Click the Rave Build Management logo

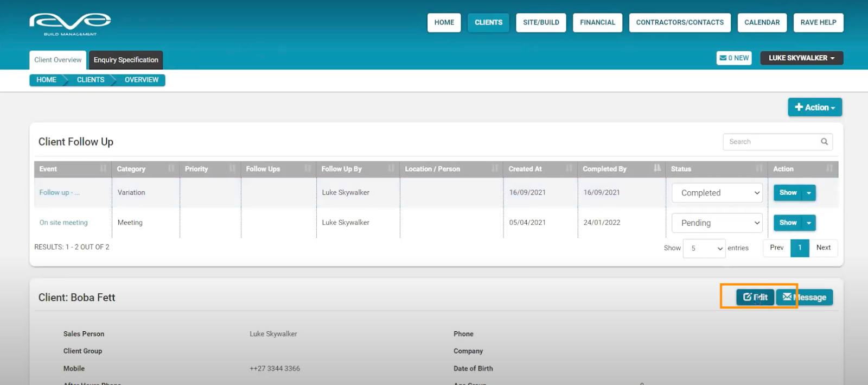pos(70,24)
